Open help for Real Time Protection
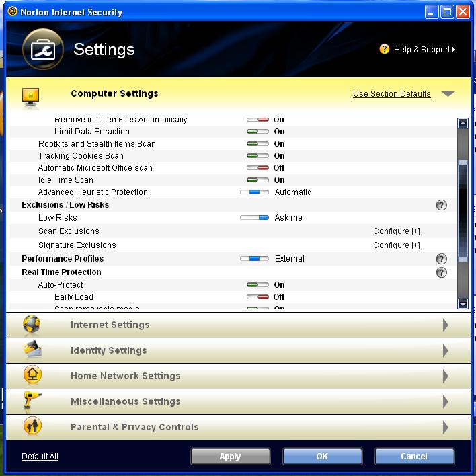 (442, 272)
